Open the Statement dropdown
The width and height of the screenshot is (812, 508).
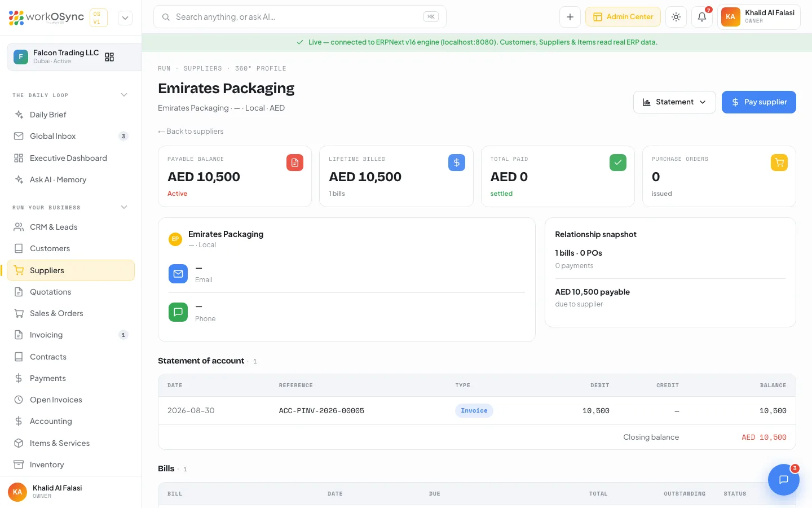(x=674, y=102)
